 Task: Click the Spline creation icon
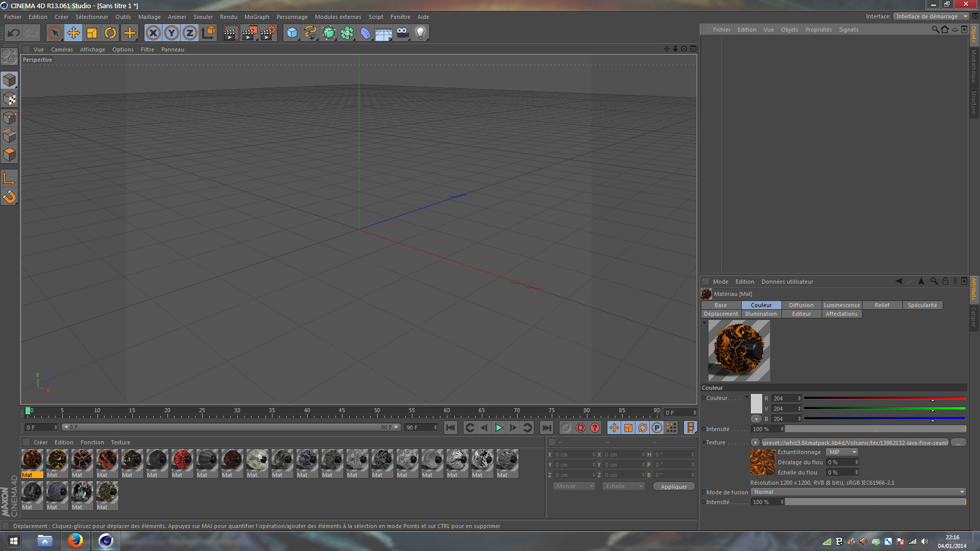[x=310, y=33]
